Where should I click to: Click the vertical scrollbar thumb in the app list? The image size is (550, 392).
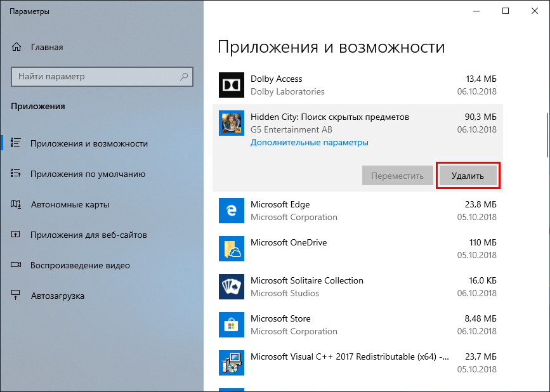[x=547, y=135]
